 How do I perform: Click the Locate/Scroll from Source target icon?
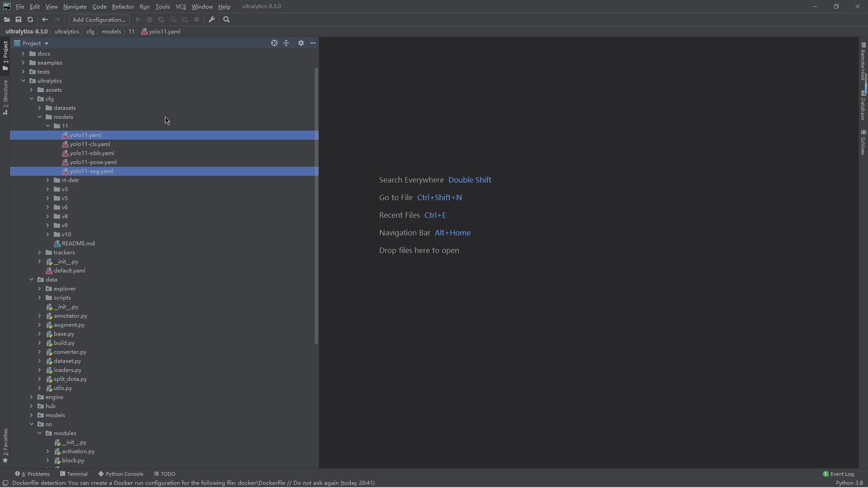click(x=274, y=43)
